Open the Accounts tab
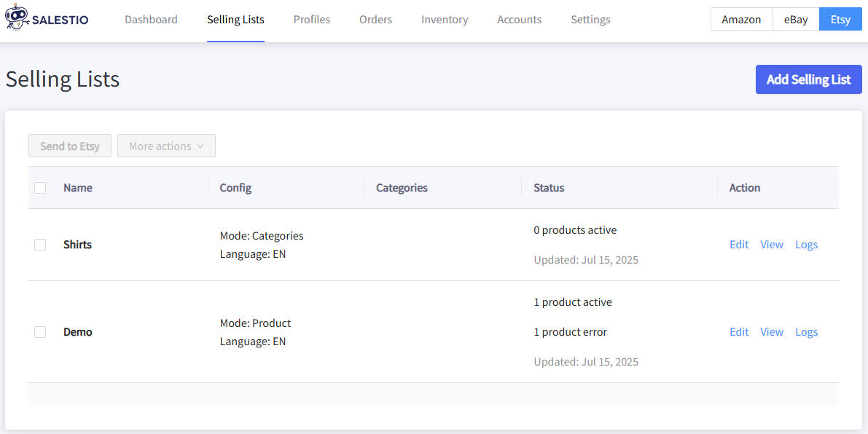 click(x=519, y=20)
